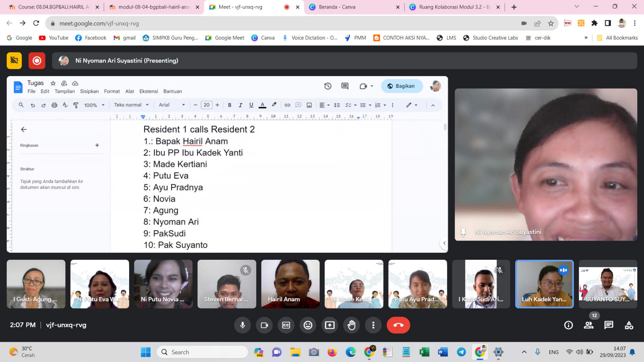Open the emoji reaction picker

pyautogui.click(x=308, y=325)
